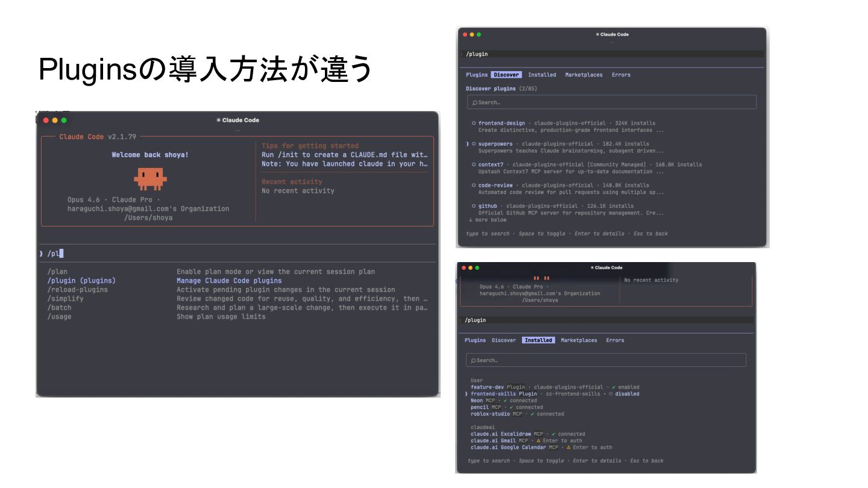Click 'Tips for getting started' heading

pyautogui.click(x=310, y=146)
